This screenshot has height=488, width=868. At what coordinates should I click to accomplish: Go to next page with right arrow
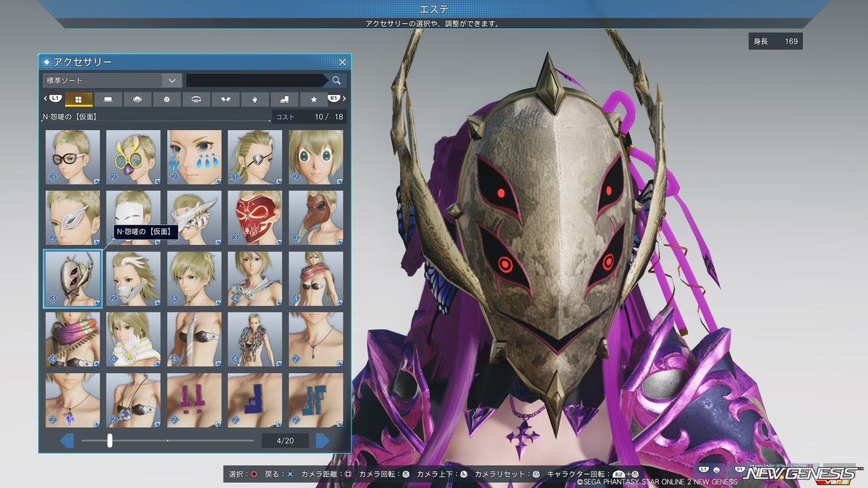323,440
